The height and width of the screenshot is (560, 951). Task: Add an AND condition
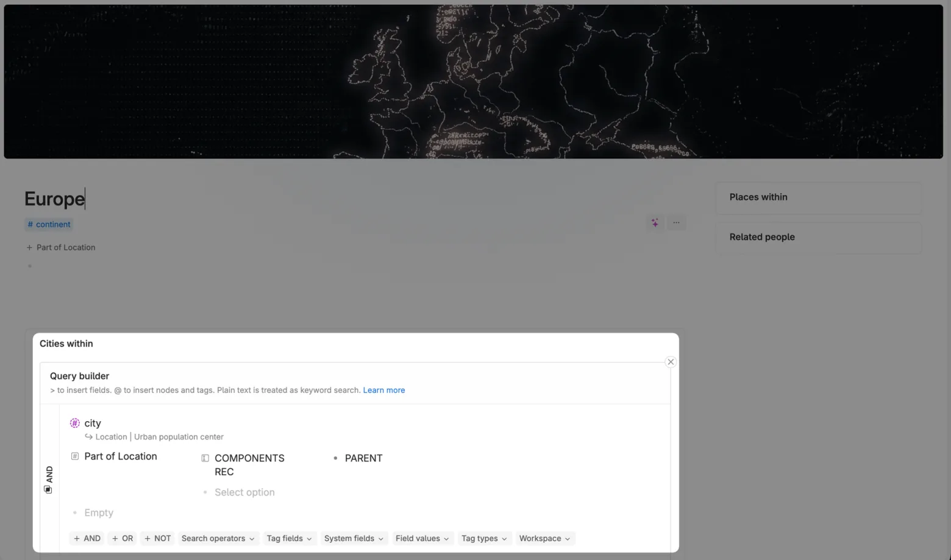click(87, 539)
